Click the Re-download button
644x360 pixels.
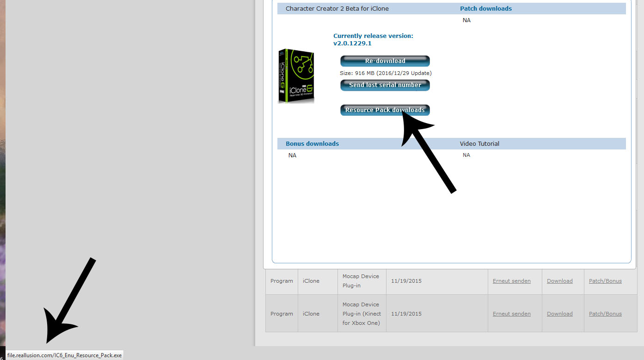385,61
